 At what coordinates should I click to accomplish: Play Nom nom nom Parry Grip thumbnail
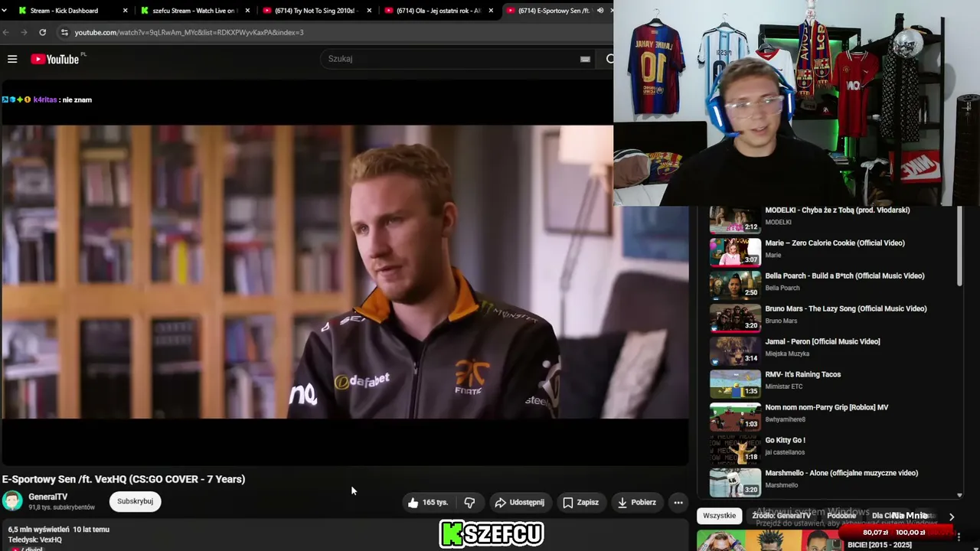pos(735,416)
